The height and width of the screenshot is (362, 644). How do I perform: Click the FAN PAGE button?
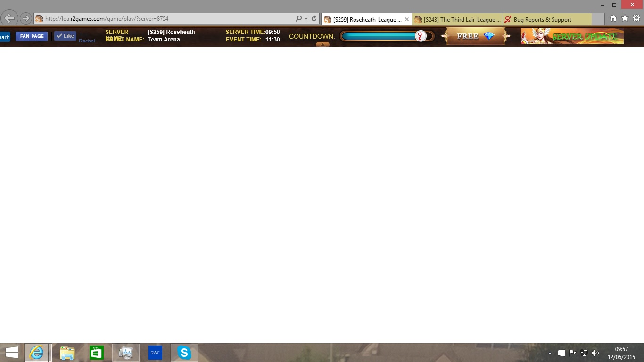[x=32, y=36]
